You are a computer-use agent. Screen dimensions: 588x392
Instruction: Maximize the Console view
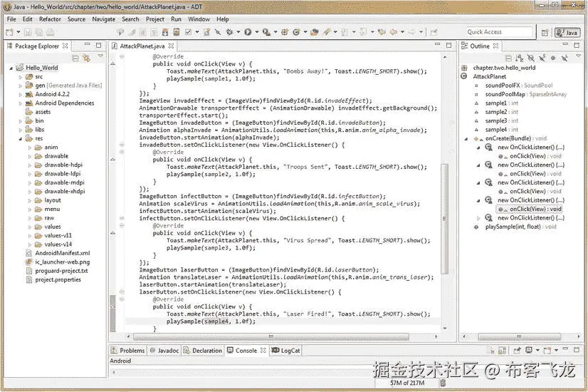[x=577, y=350]
